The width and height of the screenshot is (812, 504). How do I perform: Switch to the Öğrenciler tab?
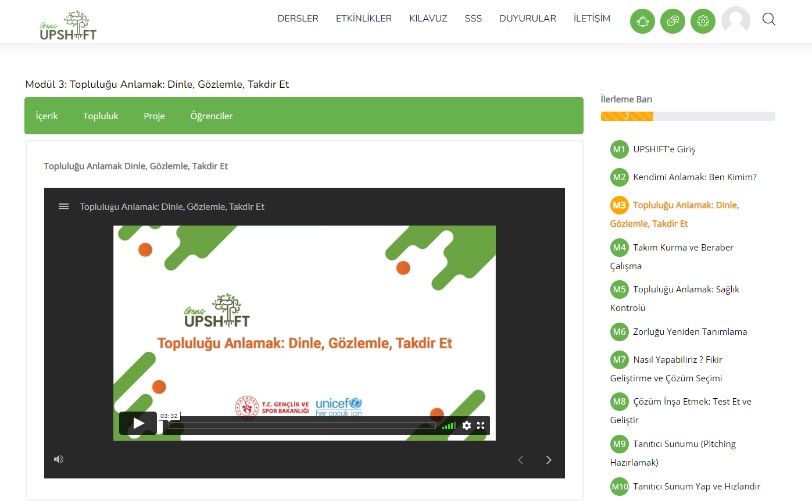[211, 116]
